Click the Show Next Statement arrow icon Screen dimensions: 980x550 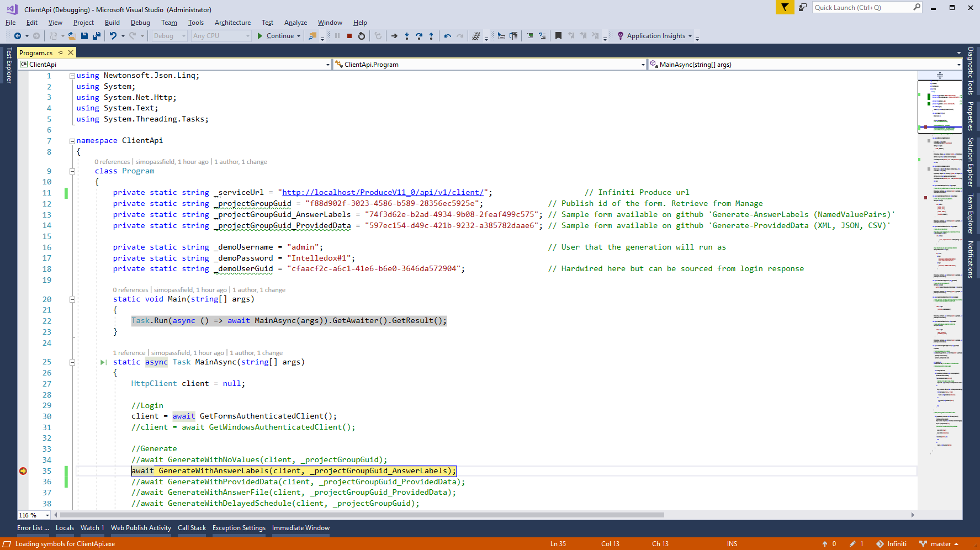click(x=394, y=36)
